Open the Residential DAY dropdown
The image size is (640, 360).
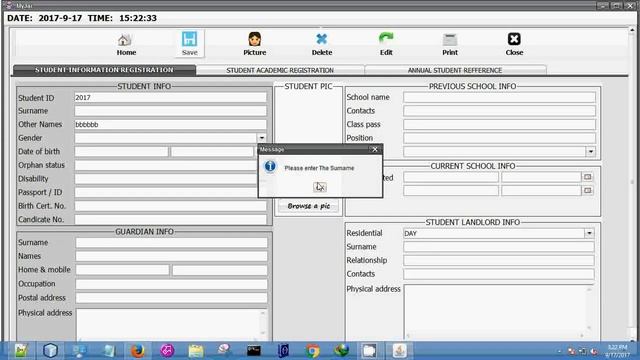point(589,233)
